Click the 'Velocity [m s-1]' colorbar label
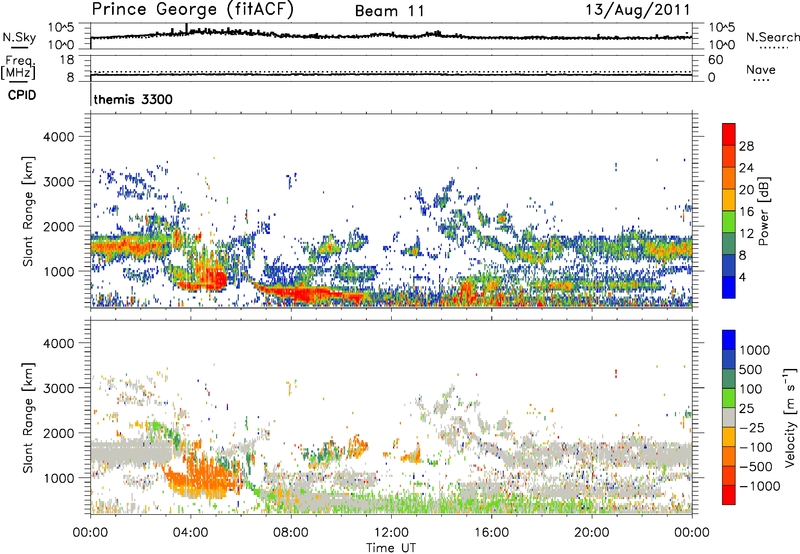Viewport: 800px width, 554px height. 790,417
